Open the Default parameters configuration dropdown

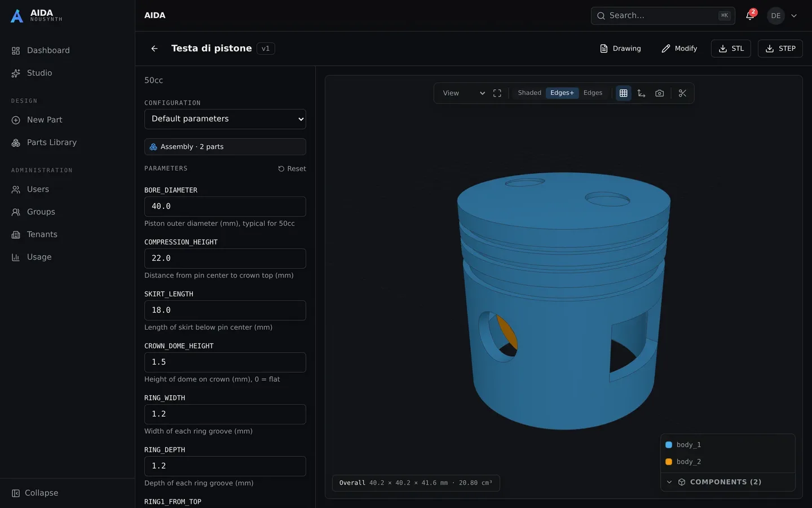[x=225, y=119]
